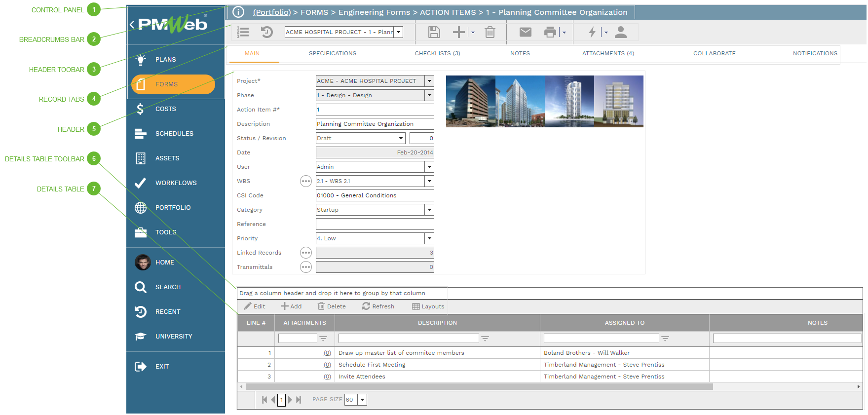The height and width of the screenshot is (415, 868).
Task: Open the WBS ellipsis lookup button
Action: pos(306,181)
